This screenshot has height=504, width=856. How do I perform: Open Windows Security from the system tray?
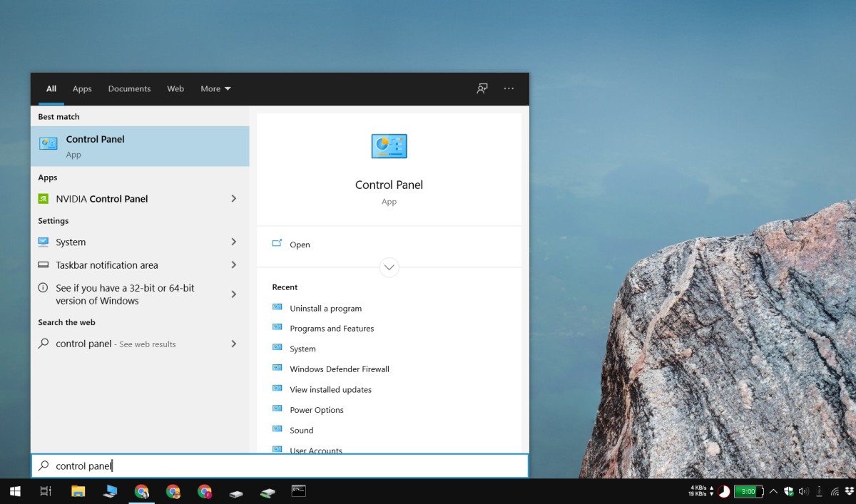[789, 491]
